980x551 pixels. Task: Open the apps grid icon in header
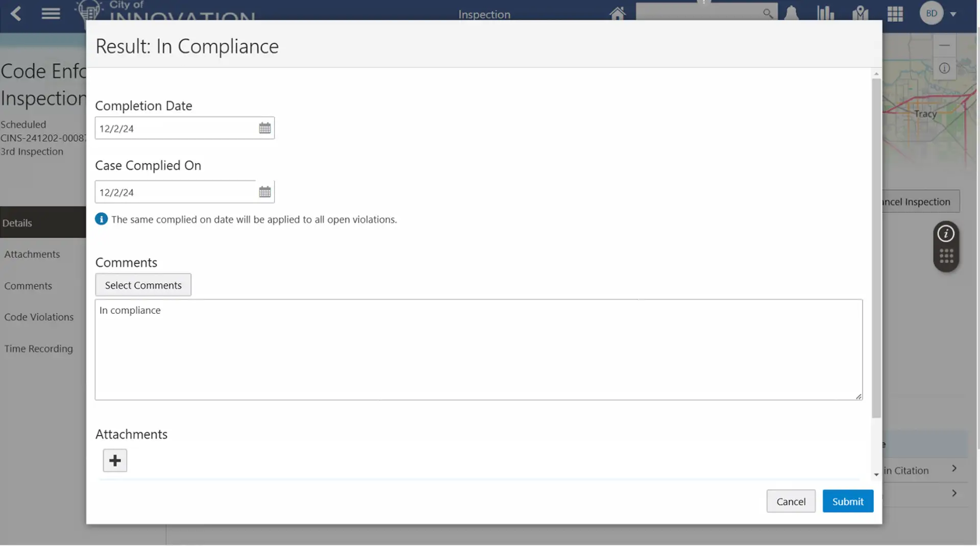click(895, 14)
